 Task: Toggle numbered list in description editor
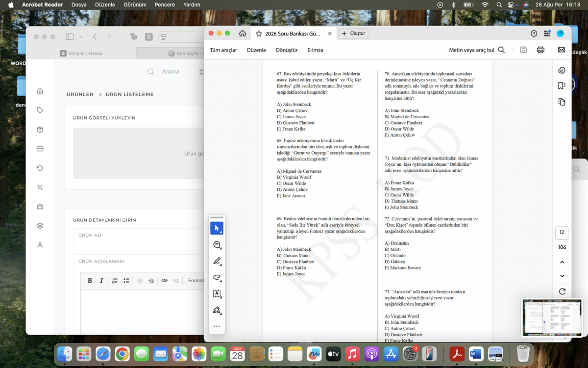115,281
